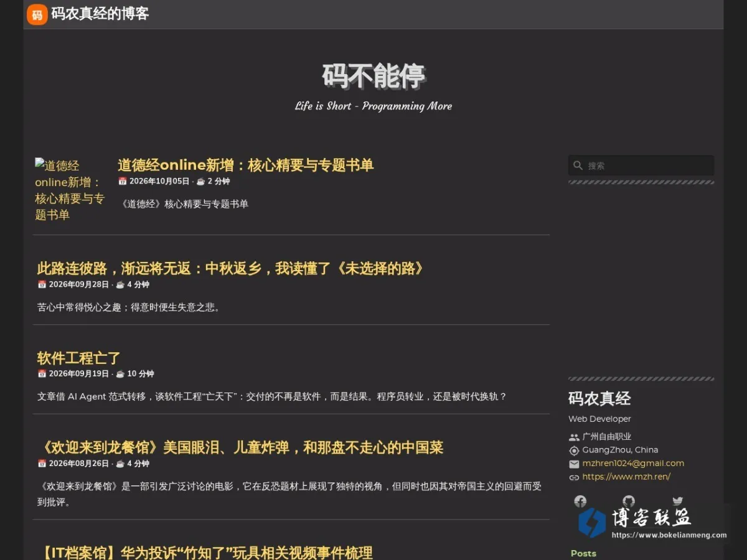Click the coffee cup icon beside 2 分钟
Image resolution: width=747 pixels, height=560 pixels.
[200, 181]
